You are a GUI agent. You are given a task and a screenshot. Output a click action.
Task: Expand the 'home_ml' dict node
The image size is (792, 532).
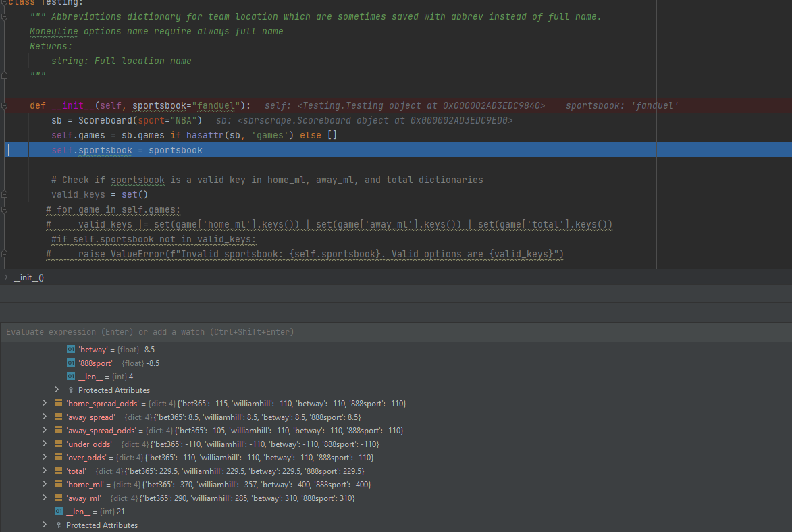45,484
